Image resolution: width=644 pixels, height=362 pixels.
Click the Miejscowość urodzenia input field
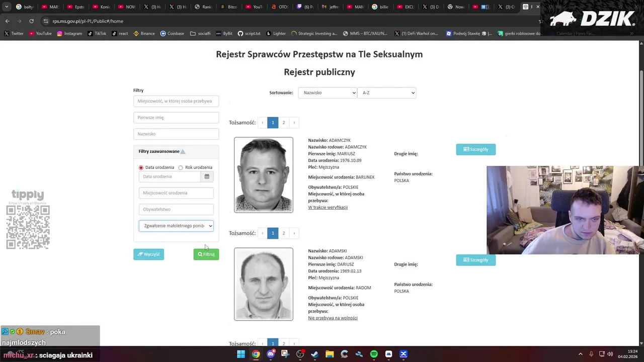click(176, 193)
